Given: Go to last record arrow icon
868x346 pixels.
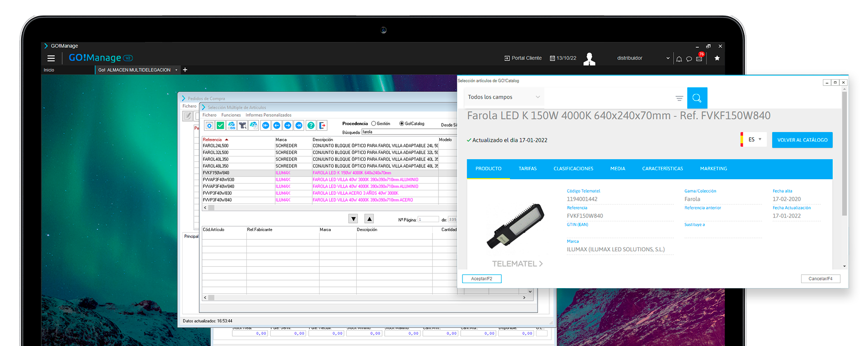Looking at the screenshot, I should (x=299, y=125).
